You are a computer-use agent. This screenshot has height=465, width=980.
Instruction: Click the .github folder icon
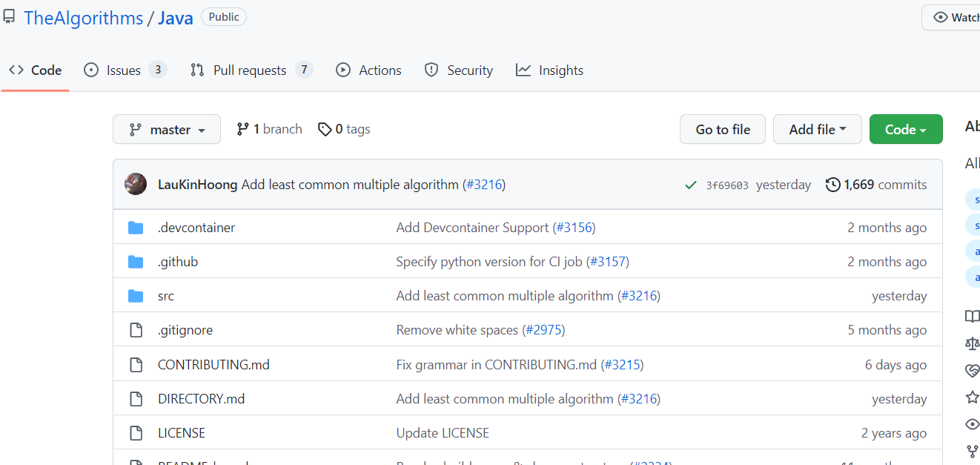(x=136, y=262)
